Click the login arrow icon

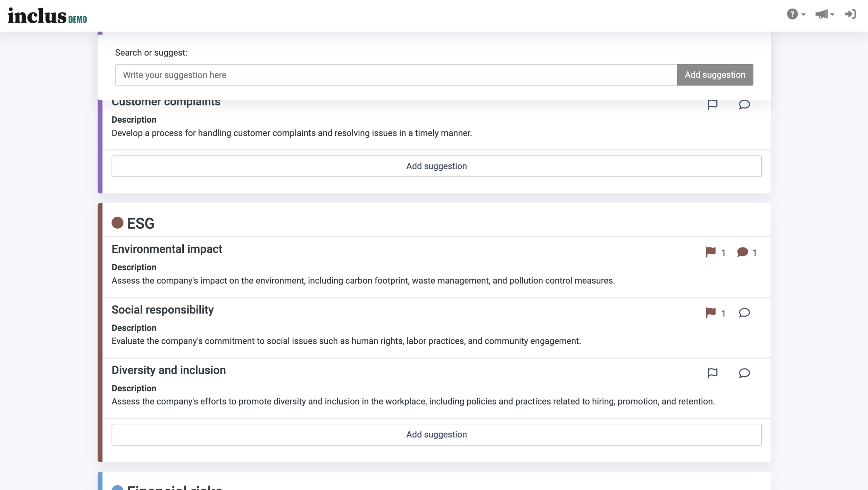[850, 14]
